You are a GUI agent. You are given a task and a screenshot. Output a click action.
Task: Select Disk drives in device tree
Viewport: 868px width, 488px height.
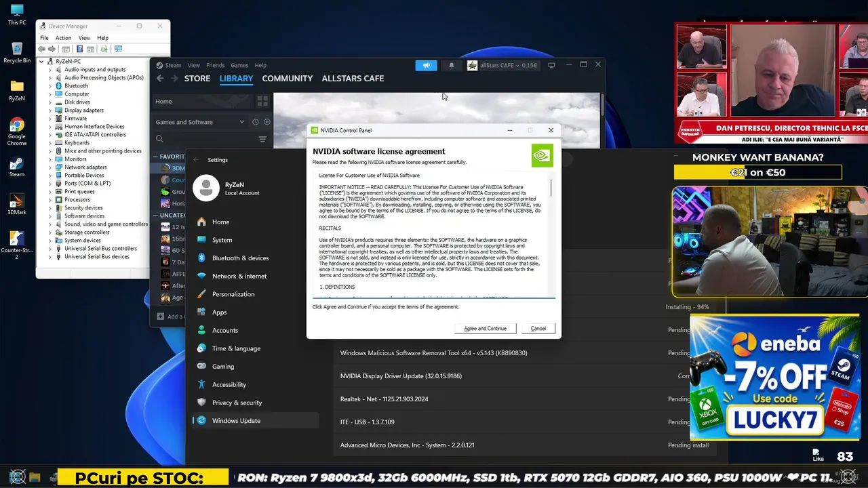point(77,102)
